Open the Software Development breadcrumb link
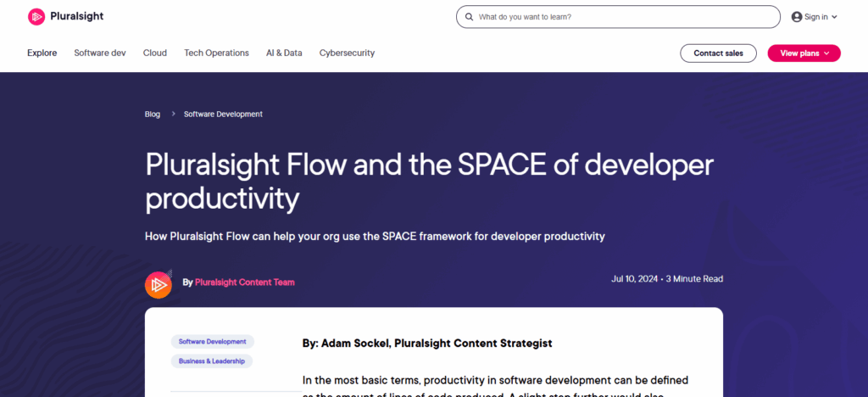 tap(223, 114)
